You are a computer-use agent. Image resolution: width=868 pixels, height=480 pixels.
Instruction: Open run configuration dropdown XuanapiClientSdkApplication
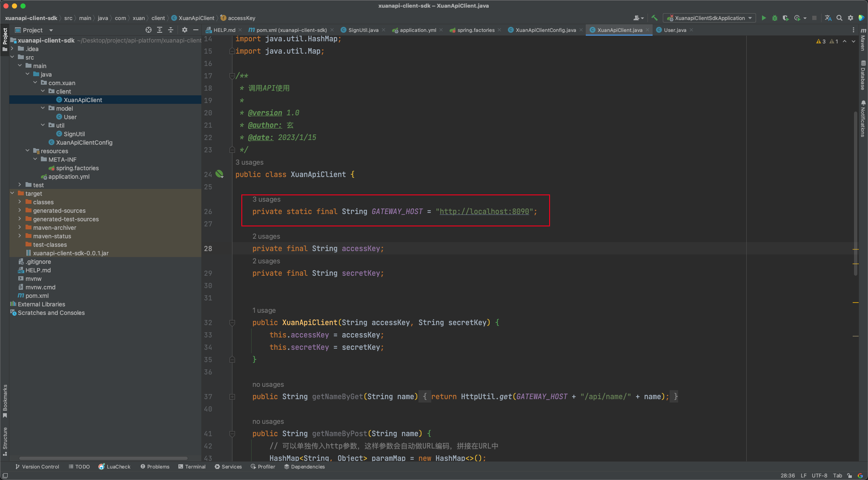tap(710, 18)
